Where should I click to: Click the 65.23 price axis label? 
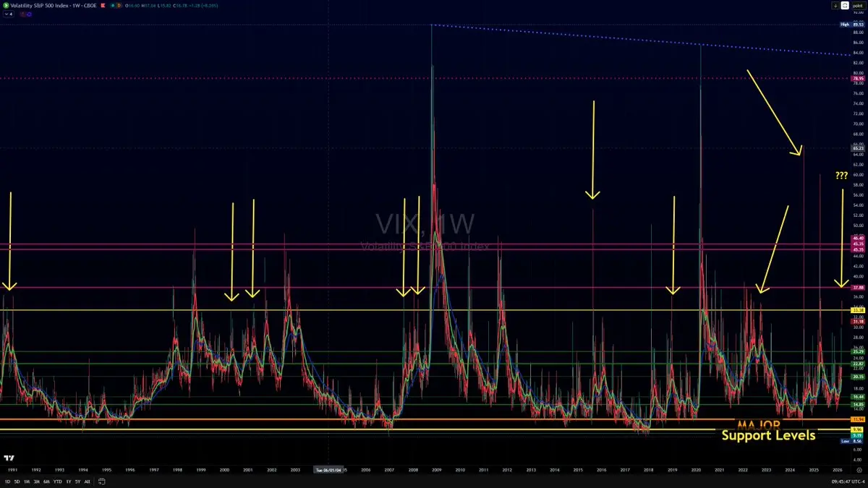[x=859, y=148]
